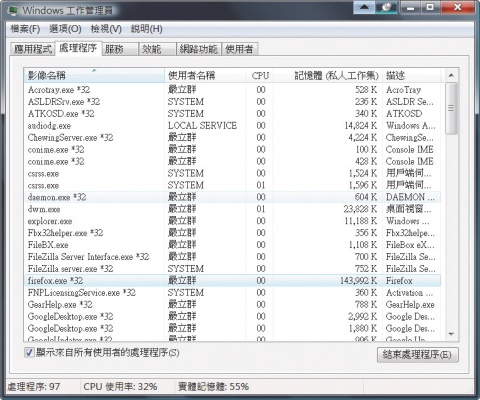The image size is (480, 400).
Task: Select the FNPLicensingService.exe *32 process
Action: click(x=233, y=292)
